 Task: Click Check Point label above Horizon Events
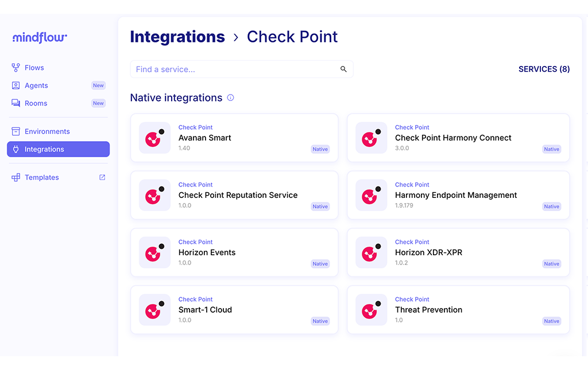(x=195, y=242)
